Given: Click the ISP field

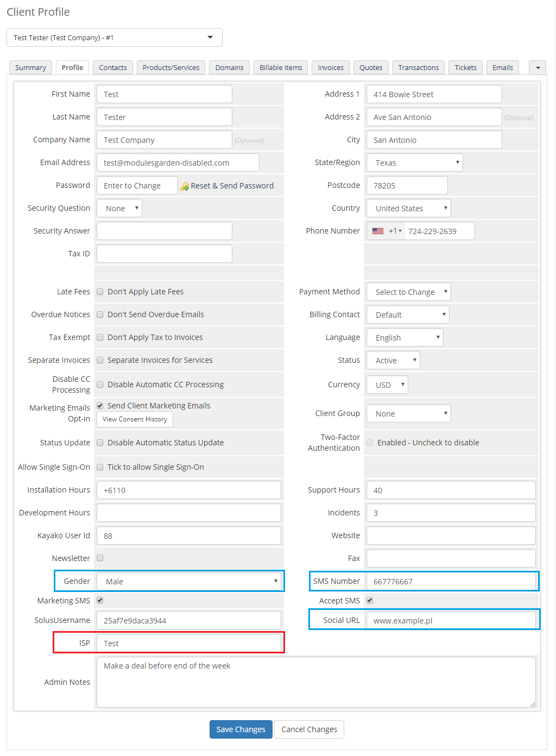Looking at the screenshot, I should (189, 643).
